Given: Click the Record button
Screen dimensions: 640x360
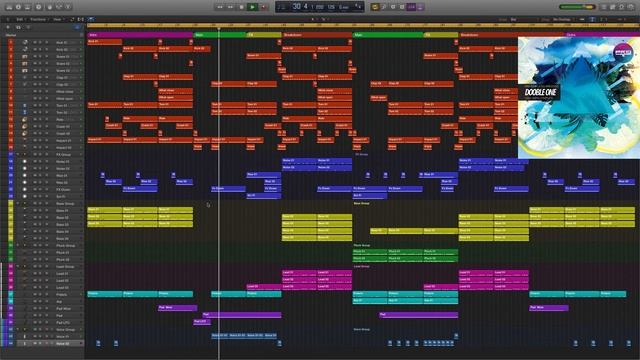Looking at the screenshot, I should pos(264,7).
